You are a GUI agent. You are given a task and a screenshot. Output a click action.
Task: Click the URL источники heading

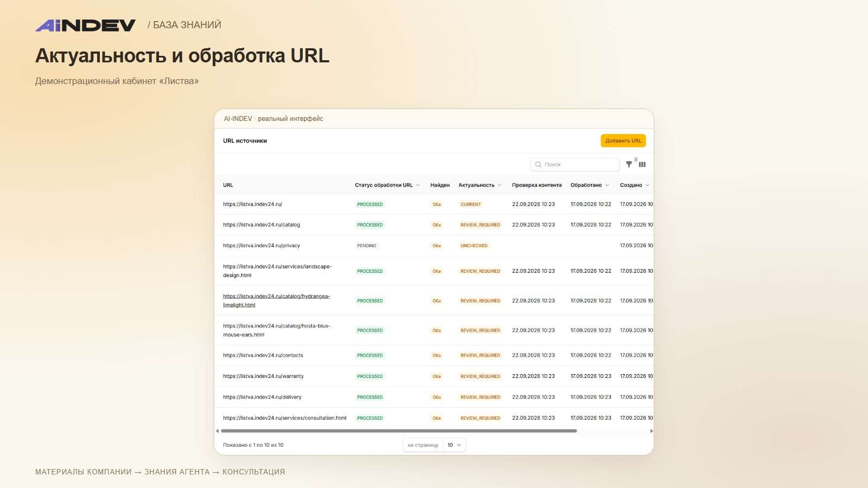pos(245,141)
